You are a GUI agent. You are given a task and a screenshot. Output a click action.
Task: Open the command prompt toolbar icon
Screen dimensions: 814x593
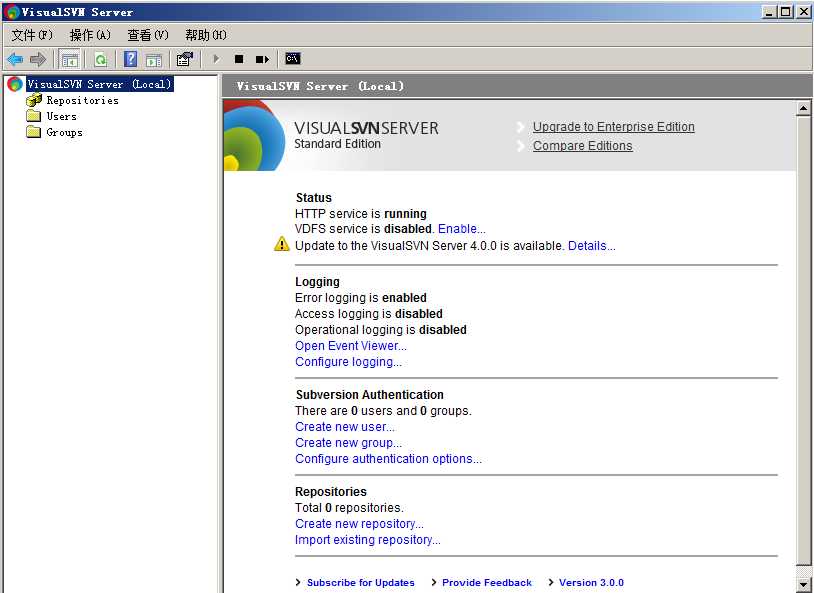(292, 58)
